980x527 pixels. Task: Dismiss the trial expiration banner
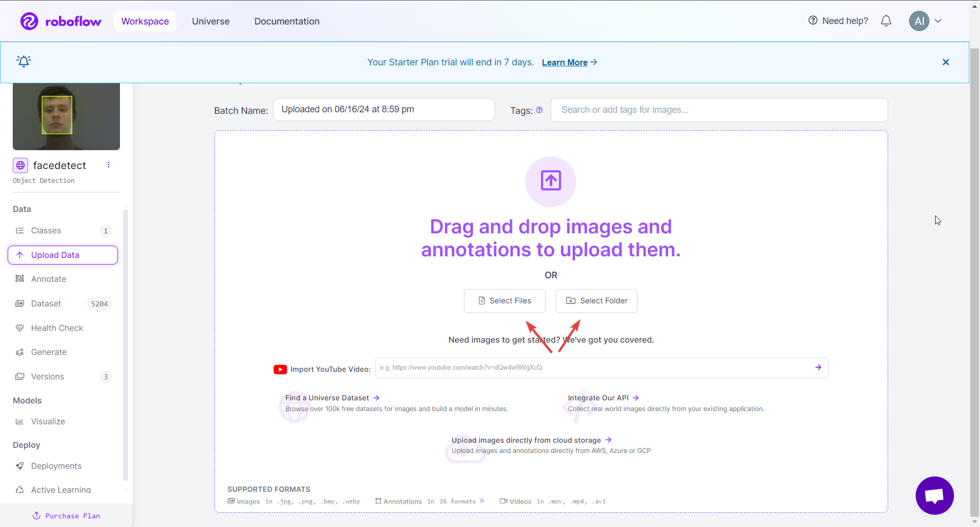[946, 62]
